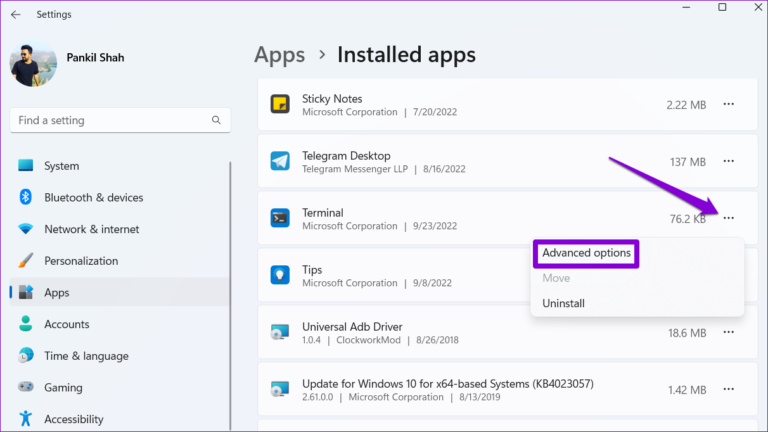Click the Apps breadcrumb link
This screenshot has height=432, width=768.
point(277,54)
